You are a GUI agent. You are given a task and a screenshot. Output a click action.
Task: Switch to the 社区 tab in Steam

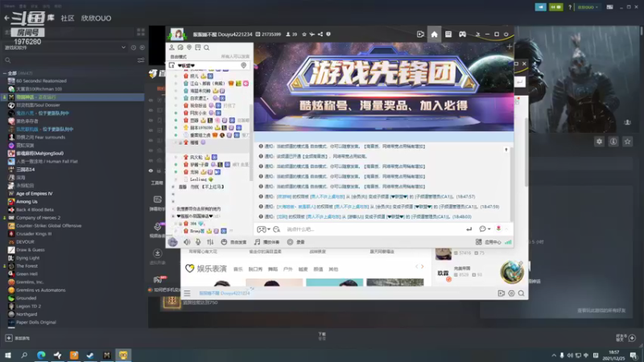point(68,18)
